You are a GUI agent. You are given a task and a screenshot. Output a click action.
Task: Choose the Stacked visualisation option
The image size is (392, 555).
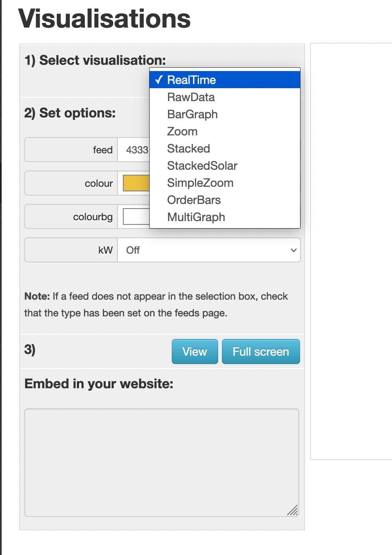(188, 148)
